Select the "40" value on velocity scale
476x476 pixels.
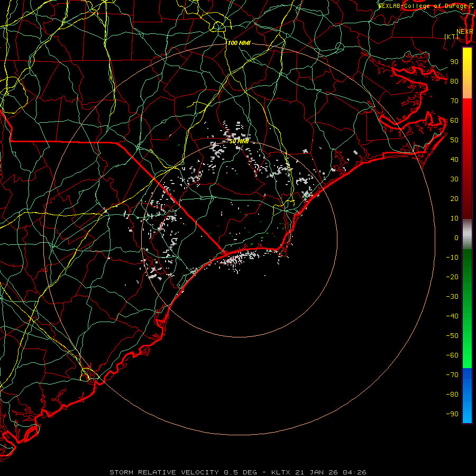pyautogui.click(x=454, y=160)
